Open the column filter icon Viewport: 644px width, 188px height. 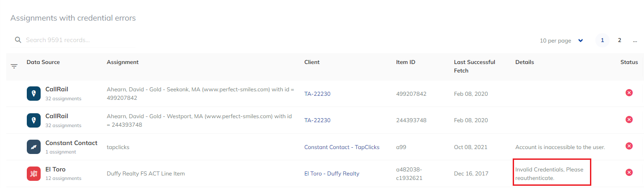tap(14, 66)
